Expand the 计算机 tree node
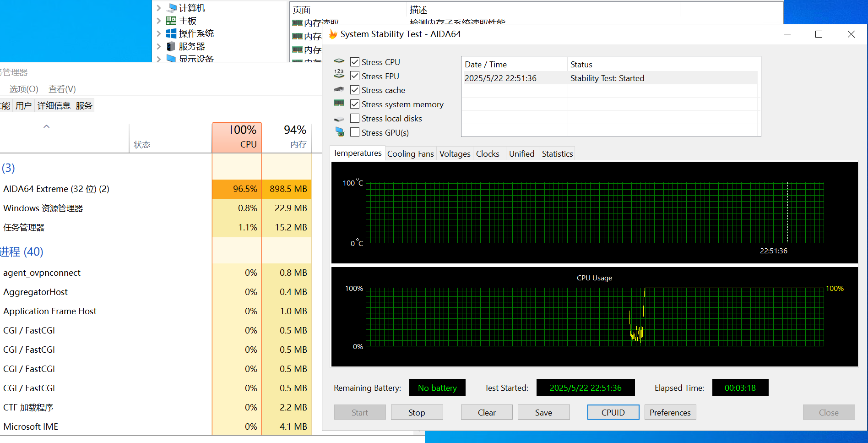This screenshot has width=868, height=443. point(159,8)
